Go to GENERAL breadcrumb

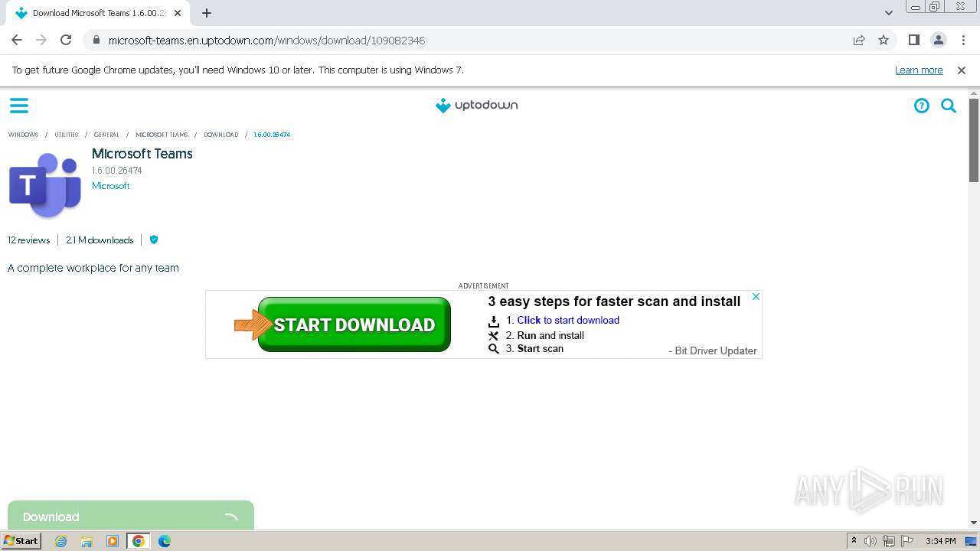106,135
